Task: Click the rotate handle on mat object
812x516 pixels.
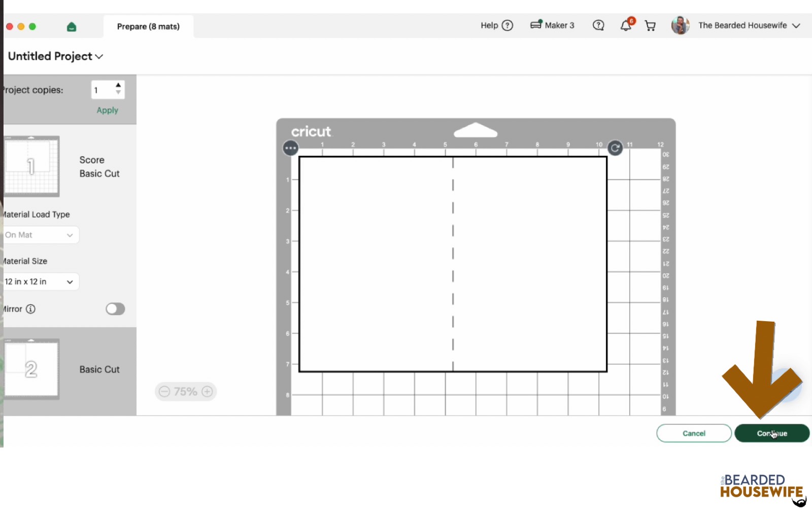Action: (615, 148)
